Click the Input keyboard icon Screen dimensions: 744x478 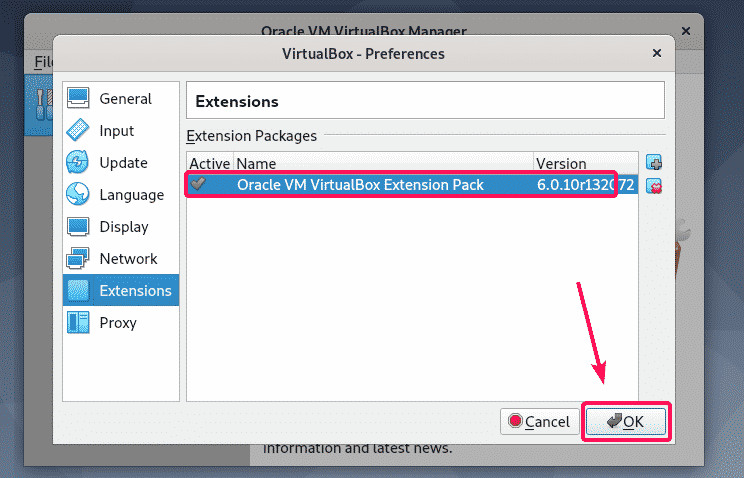[78, 130]
